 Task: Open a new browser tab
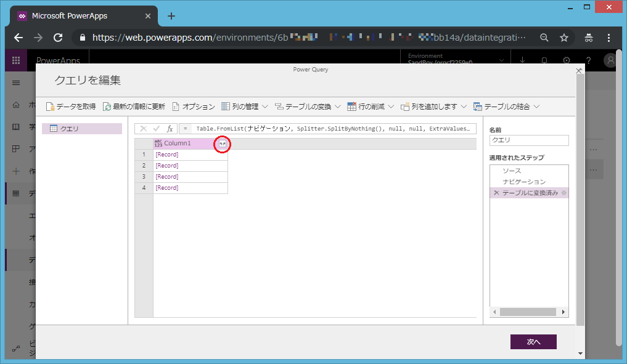pos(171,16)
